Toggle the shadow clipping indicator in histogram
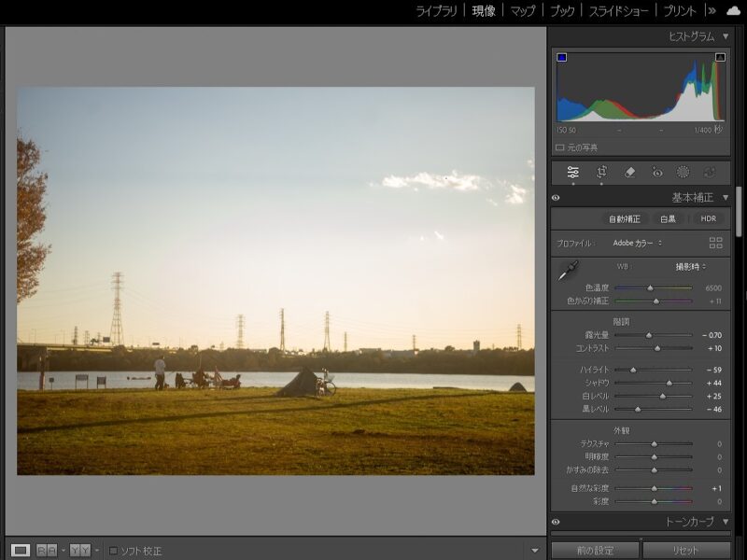 point(562,58)
